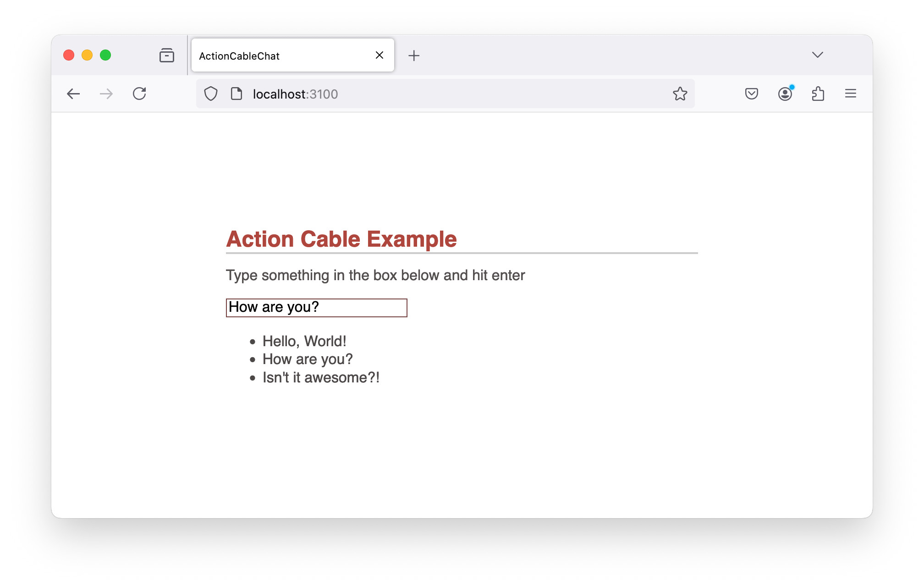This screenshot has height=586, width=924.
Task: Click the site information page icon
Action: point(236,94)
